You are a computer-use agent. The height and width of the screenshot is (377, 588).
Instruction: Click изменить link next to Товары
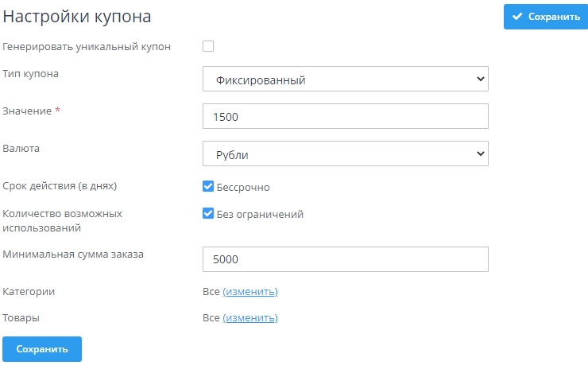click(x=250, y=318)
